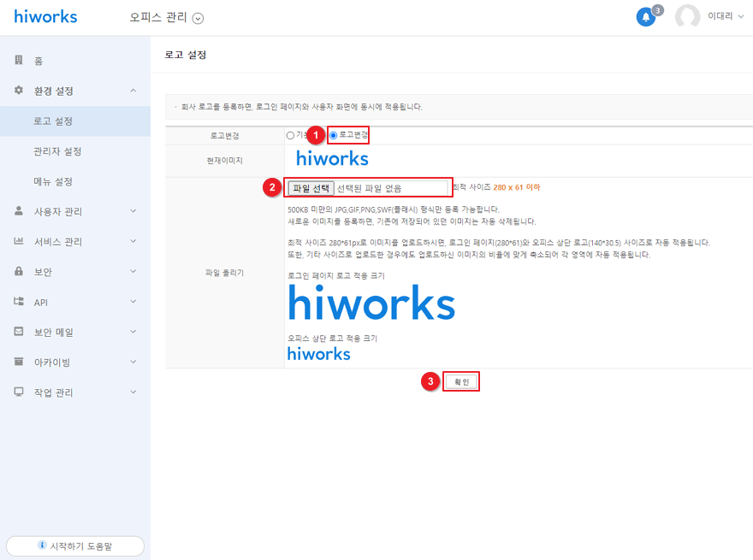Expand the 서비스 관리 chevron

(x=133, y=241)
